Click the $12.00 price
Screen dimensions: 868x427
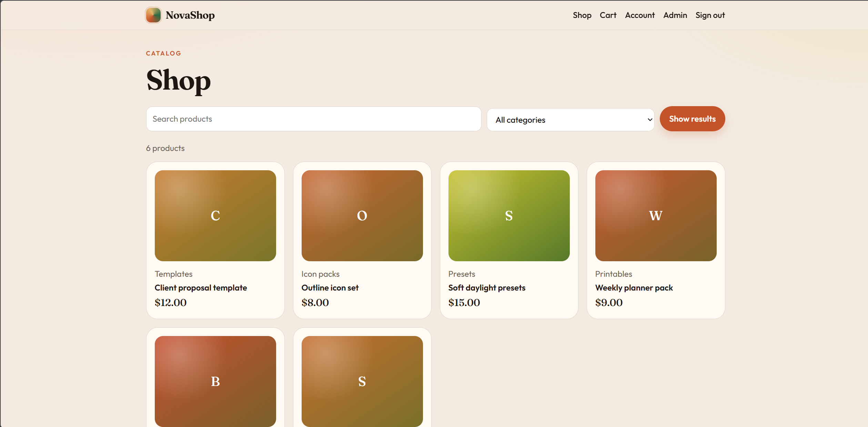pos(171,303)
